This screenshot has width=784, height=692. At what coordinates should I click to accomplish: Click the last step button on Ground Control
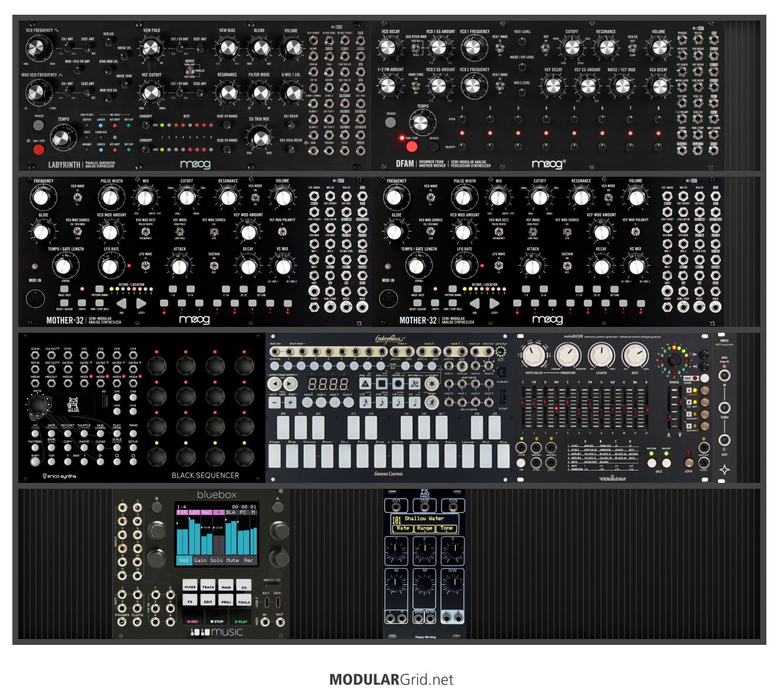click(415, 384)
